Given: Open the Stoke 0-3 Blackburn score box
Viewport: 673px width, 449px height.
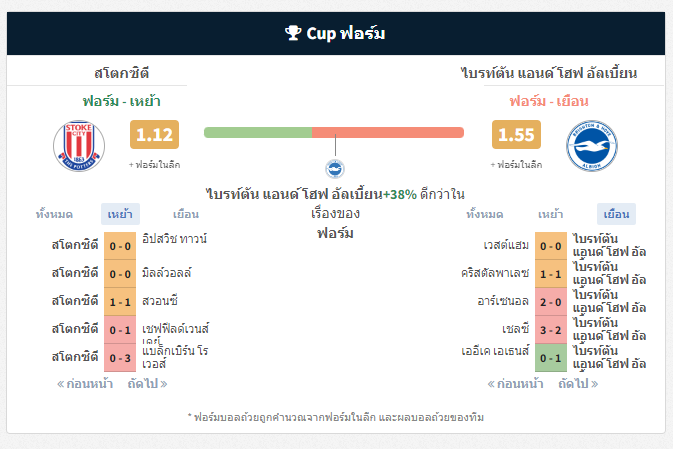Looking at the screenshot, I should pyautogui.click(x=120, y=358).
